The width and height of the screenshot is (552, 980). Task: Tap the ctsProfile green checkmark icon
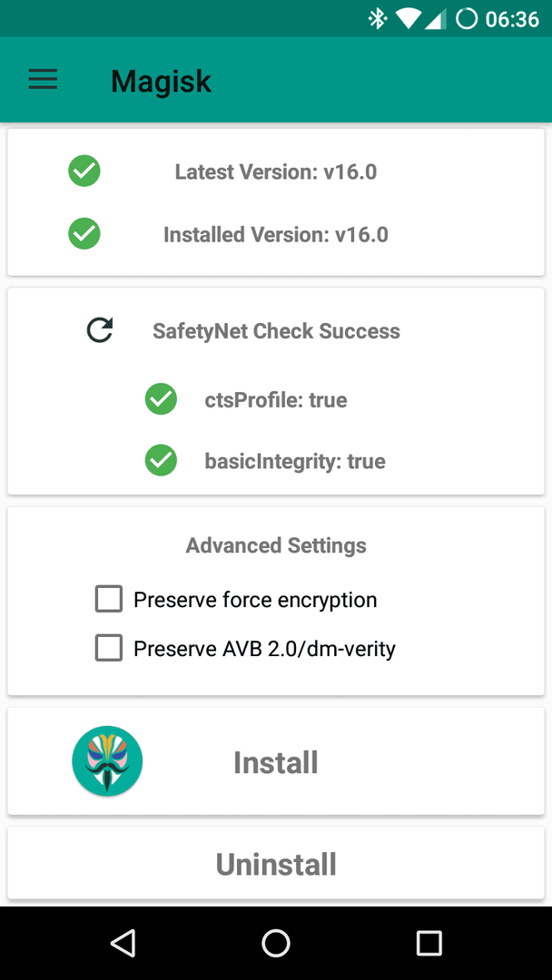(x=162, y=398)
